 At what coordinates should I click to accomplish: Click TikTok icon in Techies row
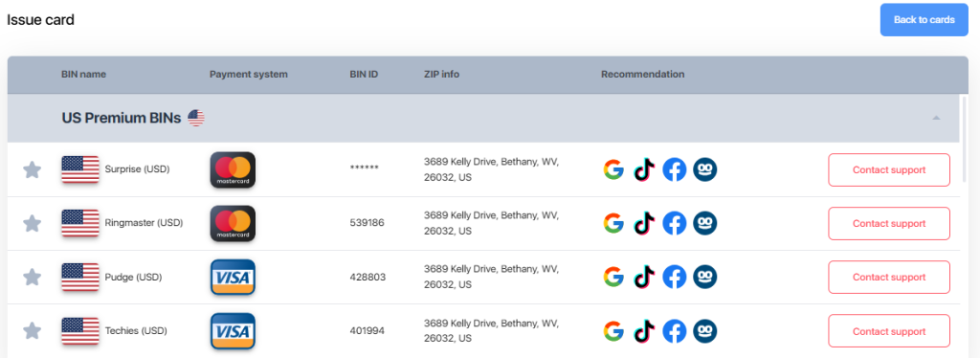[644, 330]
